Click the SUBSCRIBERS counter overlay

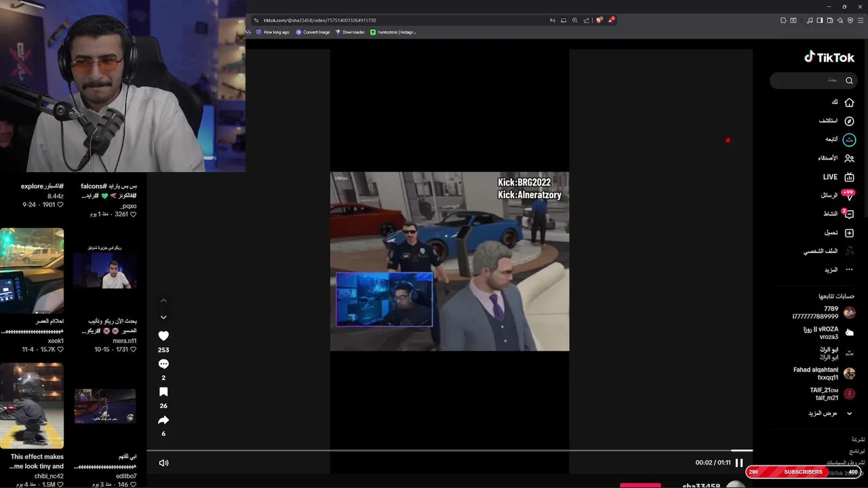[x=804, y=472]
